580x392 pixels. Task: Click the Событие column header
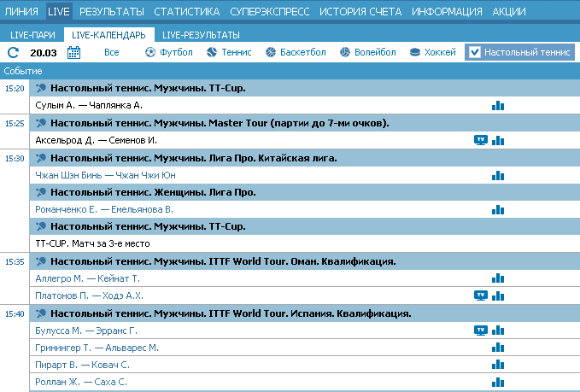point(23,71)
